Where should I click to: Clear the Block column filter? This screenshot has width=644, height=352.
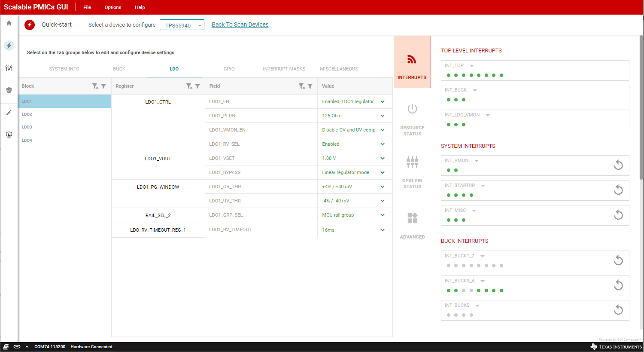(95, 86)
